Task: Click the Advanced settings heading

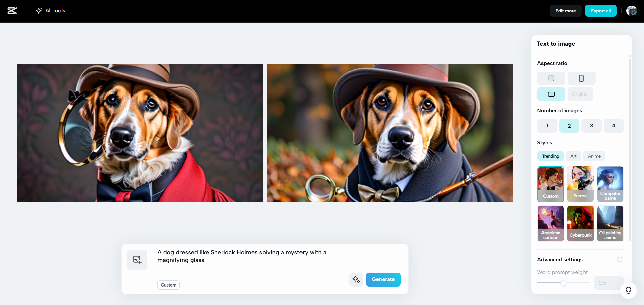Action: pyautogui.click(x=560, y=260)
